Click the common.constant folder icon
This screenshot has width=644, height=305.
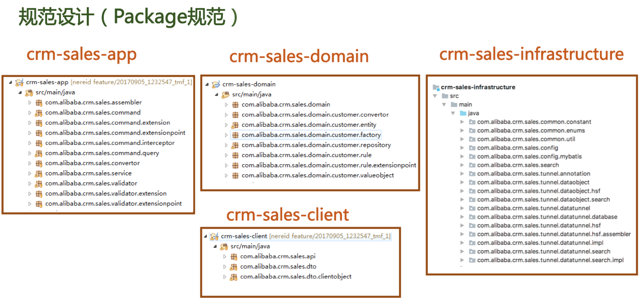[472, 122]
